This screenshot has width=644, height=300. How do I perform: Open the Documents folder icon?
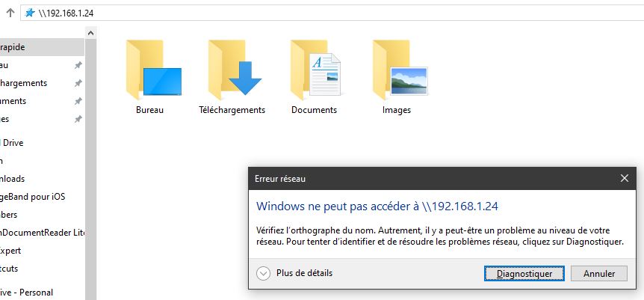tap(315, 70)
